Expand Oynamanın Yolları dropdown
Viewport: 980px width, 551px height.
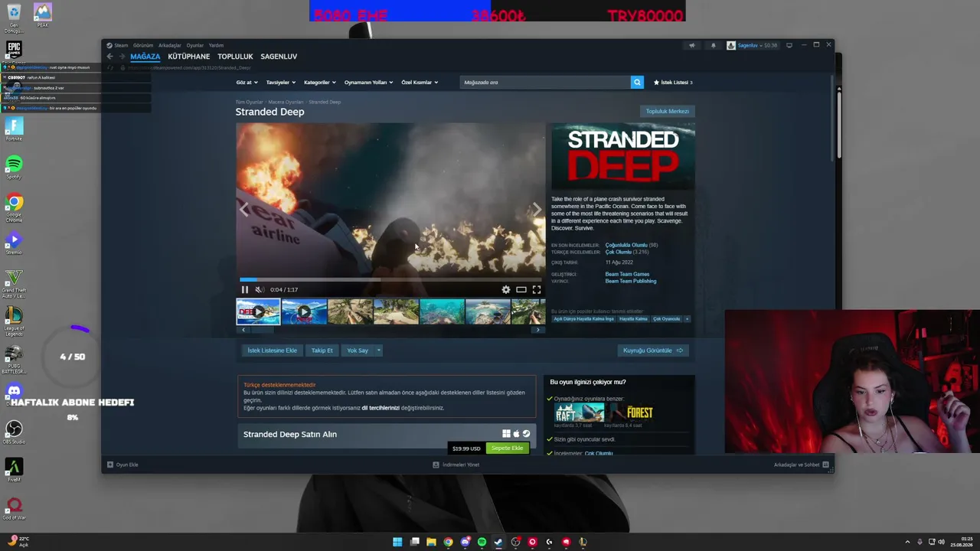(368, 83)
